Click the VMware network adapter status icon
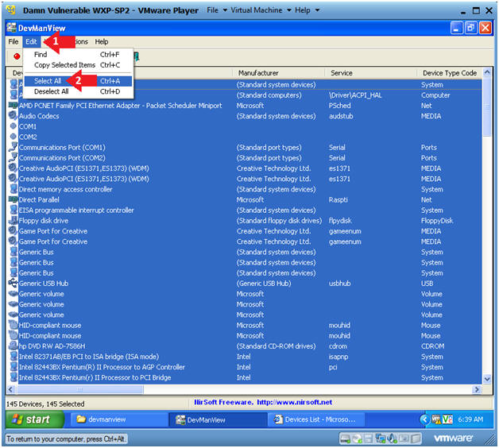The height and width of the screenshot is (448, 499). 380,438
